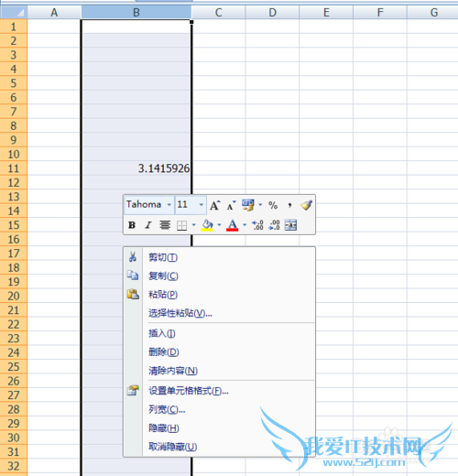The width and height of the screenshot is (458, 476).
Task: Select row 1 header
Action: pyautogui.click(x=14, y=27)
